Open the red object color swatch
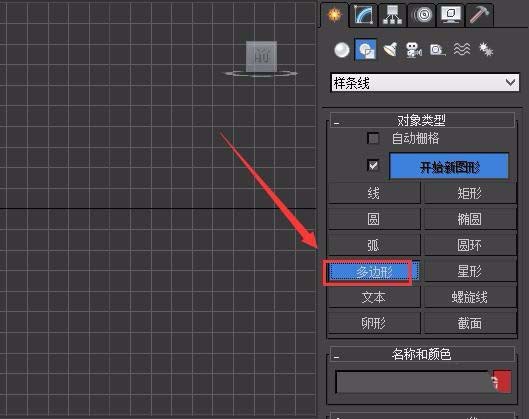Image resolution: width=529 pixels, height=419 pixels. (x=502, y=382)
